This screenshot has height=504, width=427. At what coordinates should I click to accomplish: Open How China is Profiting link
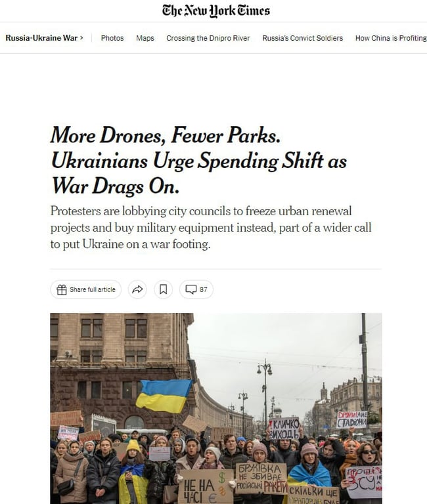pyautogui.click(x=391, y=38)
